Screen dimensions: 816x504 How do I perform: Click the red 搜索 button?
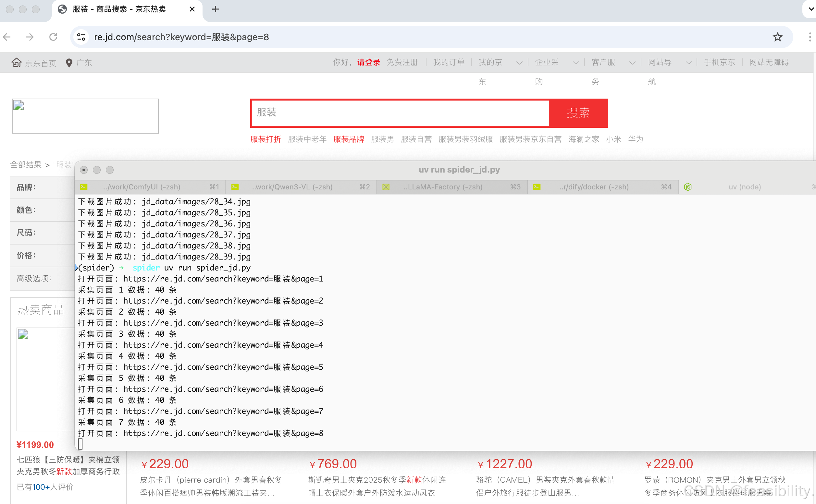578,113
